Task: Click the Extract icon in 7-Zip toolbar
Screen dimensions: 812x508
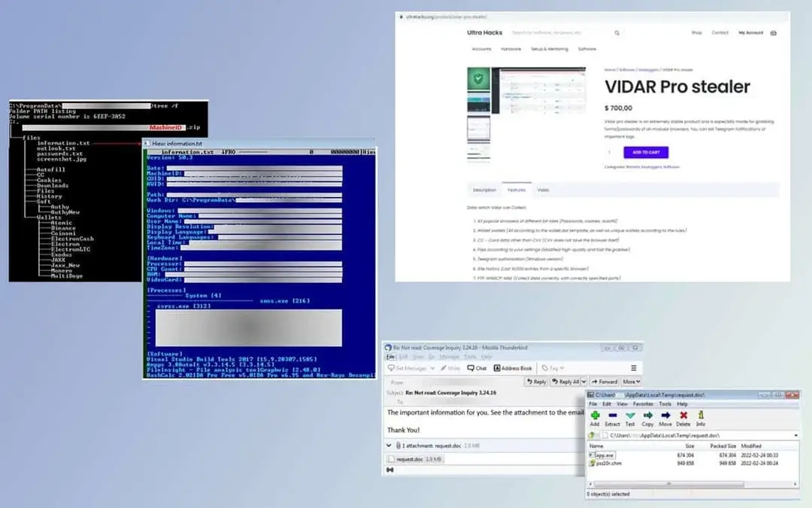Action: (x=613, y=415)
